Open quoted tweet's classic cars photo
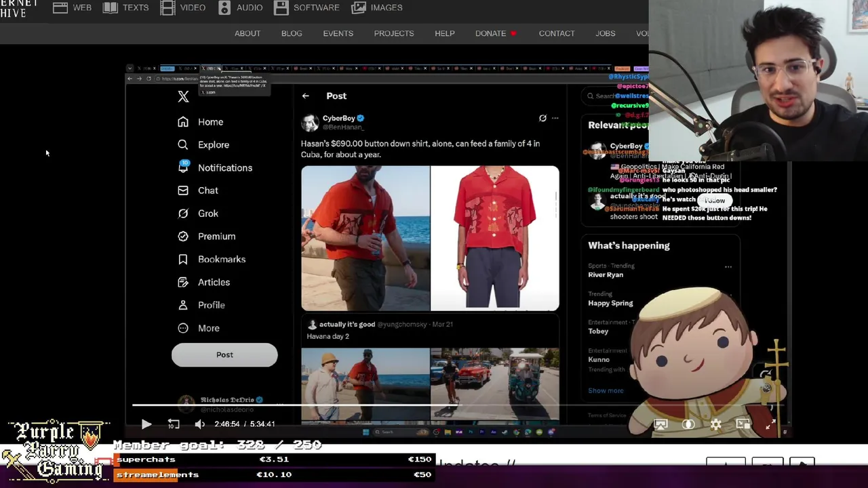The width and height of the screenshot is (868, 488). (x=495, y=383)
